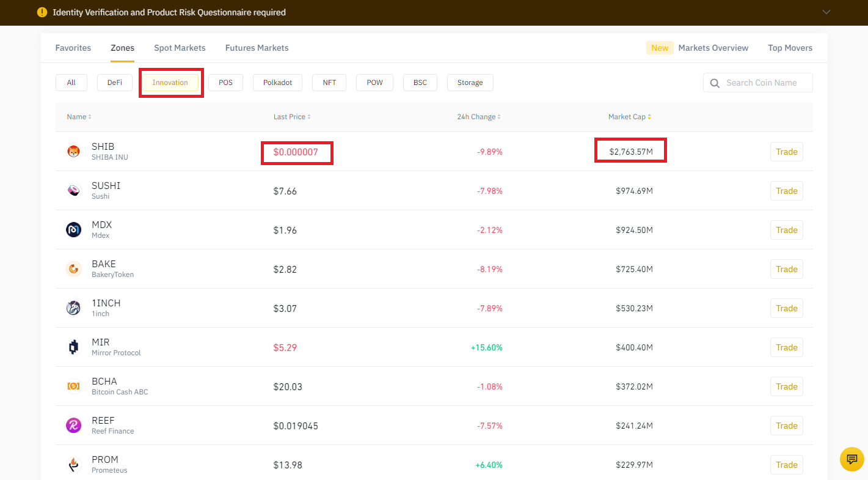Click the BCHA coin logo icon
The height and width of the screenshot is (480, 868).
[x=73, y=386]
